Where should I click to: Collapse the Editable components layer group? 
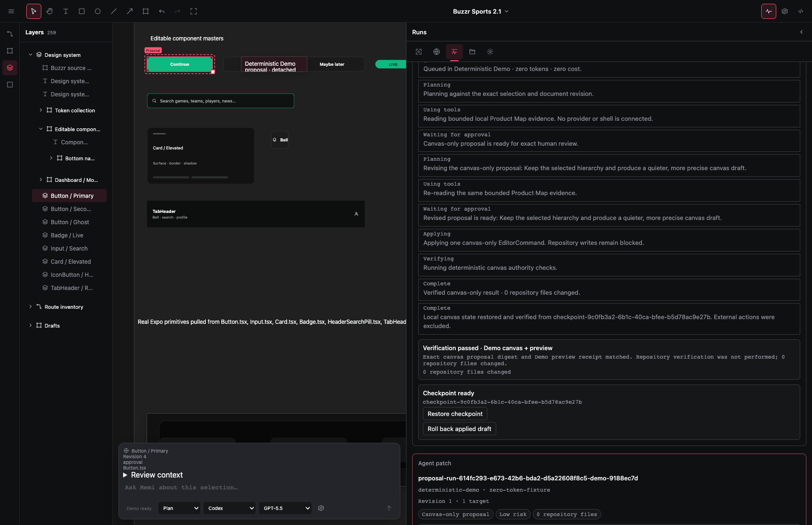click(x=41, y=129)
